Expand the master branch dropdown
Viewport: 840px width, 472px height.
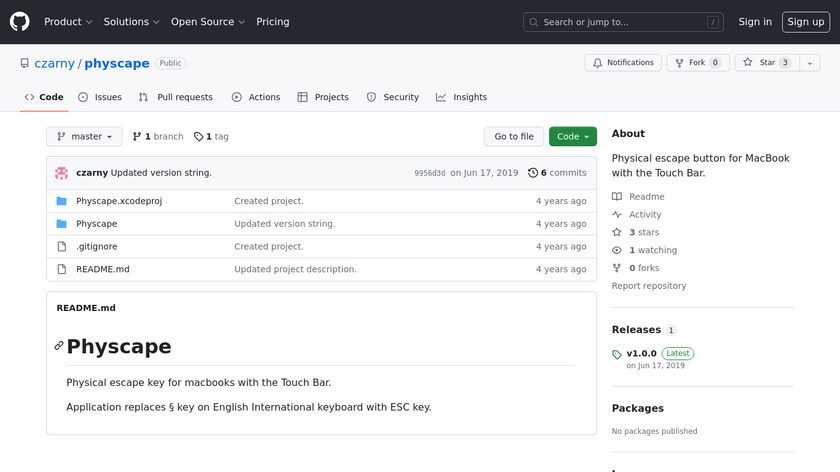pyautogui.click(x=84, y=137)
